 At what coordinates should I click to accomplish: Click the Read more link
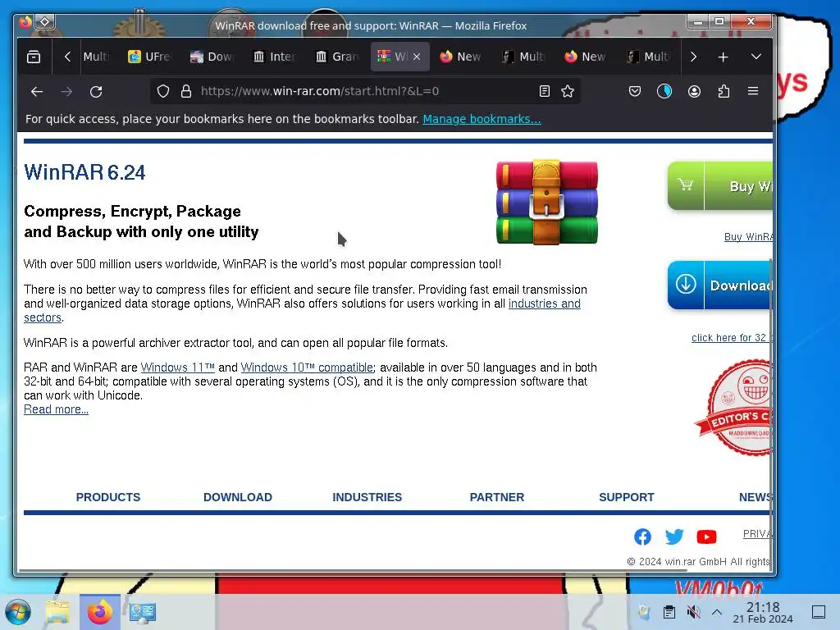pyautogui.click(x=57, y=409)
